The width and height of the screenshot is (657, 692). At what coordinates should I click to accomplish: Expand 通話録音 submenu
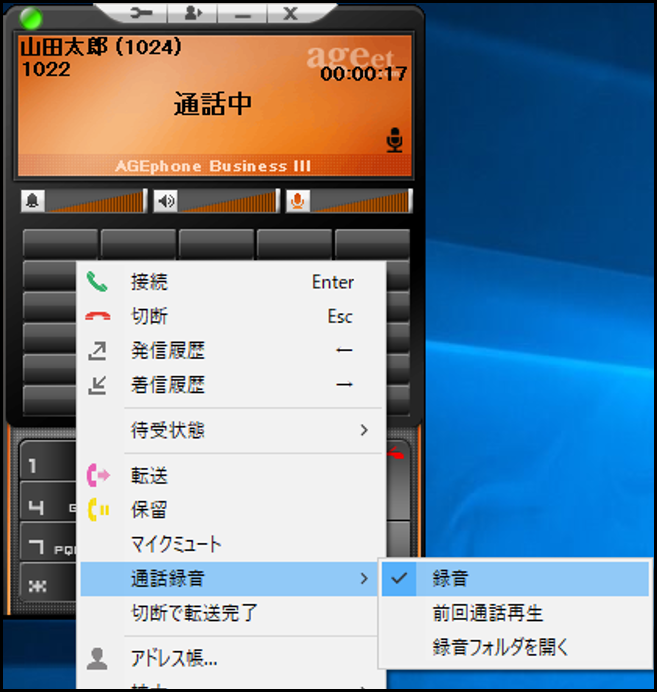(229, 579)
